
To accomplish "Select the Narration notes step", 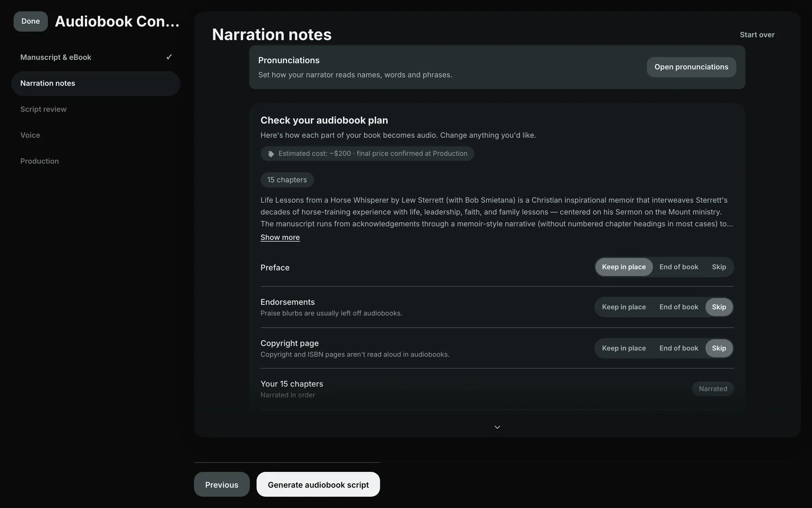I will click(x=96, y=83).
